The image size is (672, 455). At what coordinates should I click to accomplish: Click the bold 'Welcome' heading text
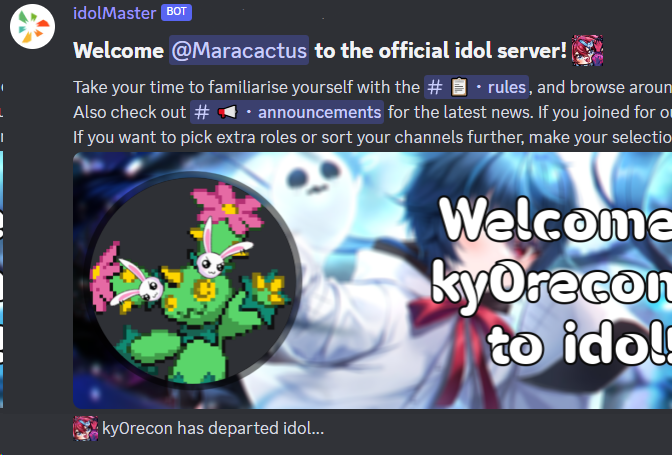(118, 51)
